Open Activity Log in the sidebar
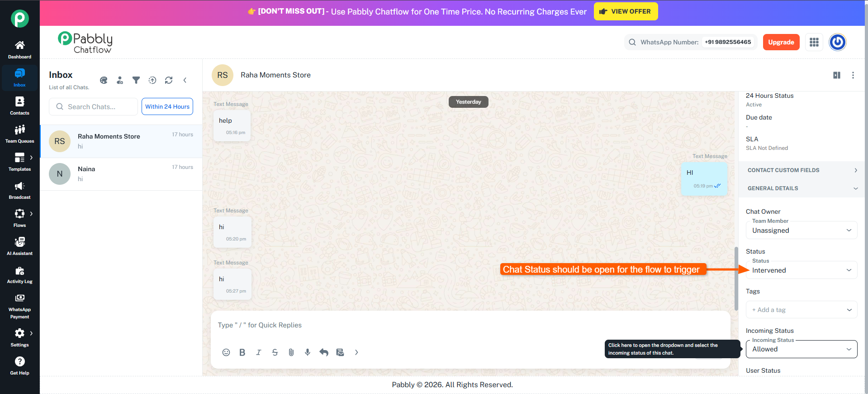This screenshot has height=394, width=868. click(x=19, y=275)
